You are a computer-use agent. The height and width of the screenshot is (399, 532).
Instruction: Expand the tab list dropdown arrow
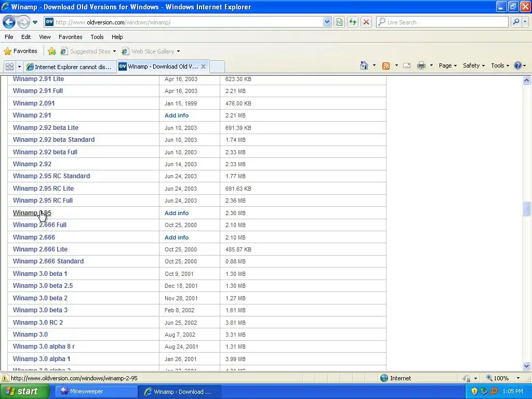pyautogui.click(x=19, y=66)
